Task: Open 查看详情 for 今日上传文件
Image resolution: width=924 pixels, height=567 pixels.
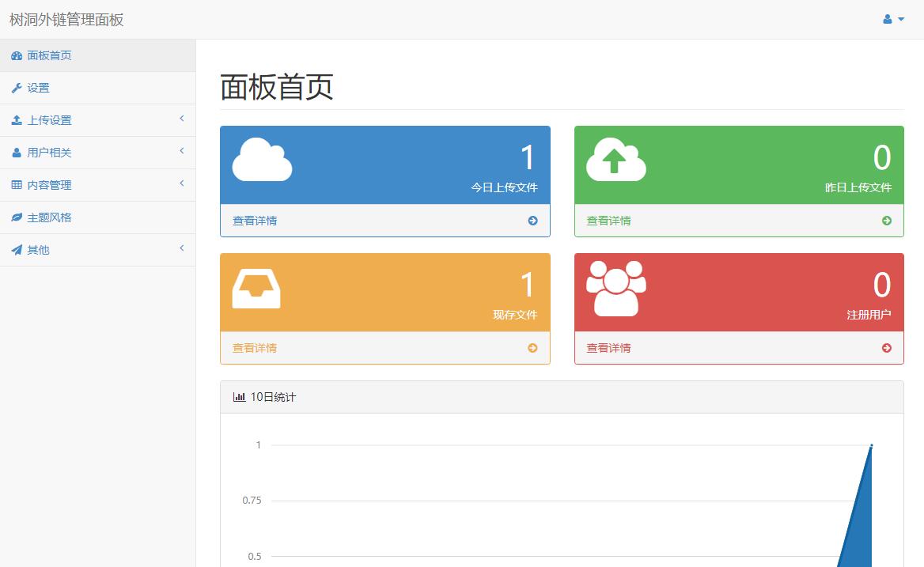Action: pos(255,221)
